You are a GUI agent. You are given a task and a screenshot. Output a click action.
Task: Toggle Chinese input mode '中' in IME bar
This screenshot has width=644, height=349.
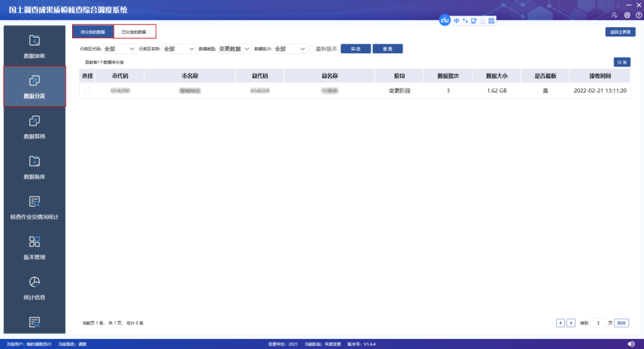tap(456, 20)
